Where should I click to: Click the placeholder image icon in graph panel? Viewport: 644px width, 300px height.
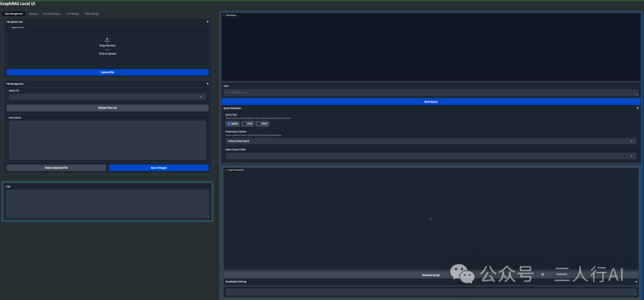[x=431, y=219]
